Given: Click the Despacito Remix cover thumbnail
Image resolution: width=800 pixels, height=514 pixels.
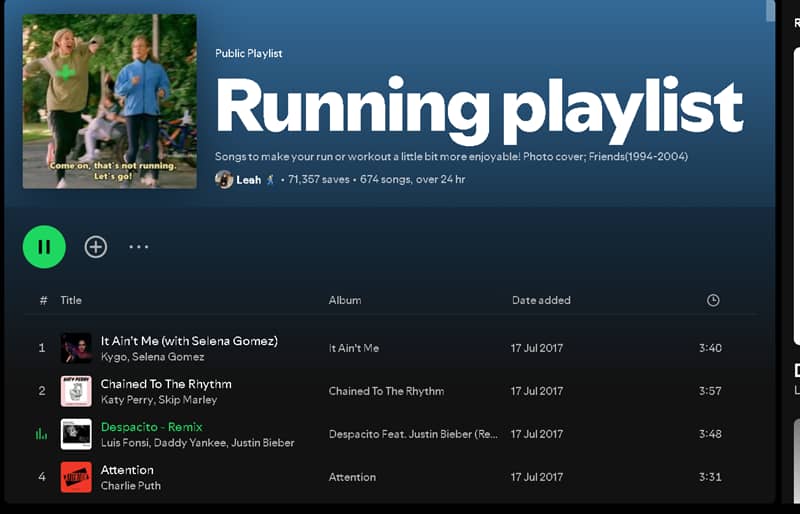Looking at the screenshot, I should (76, 434).
